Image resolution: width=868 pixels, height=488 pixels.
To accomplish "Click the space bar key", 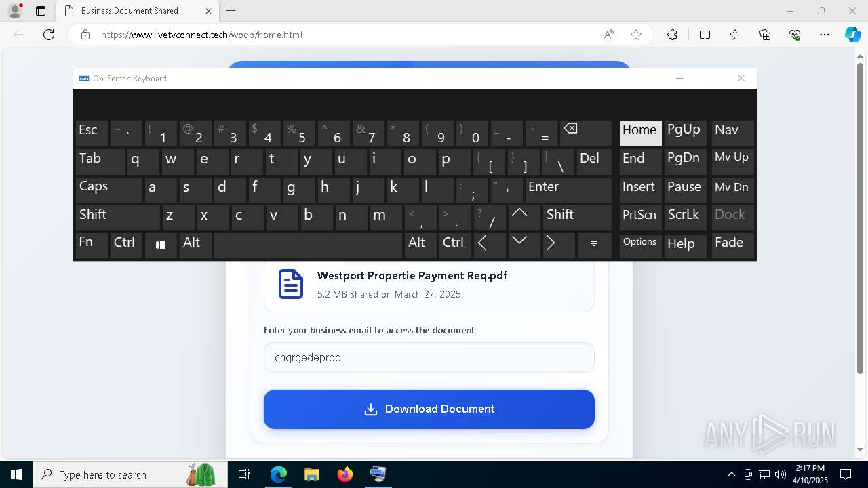I will (x=309, y=245).
